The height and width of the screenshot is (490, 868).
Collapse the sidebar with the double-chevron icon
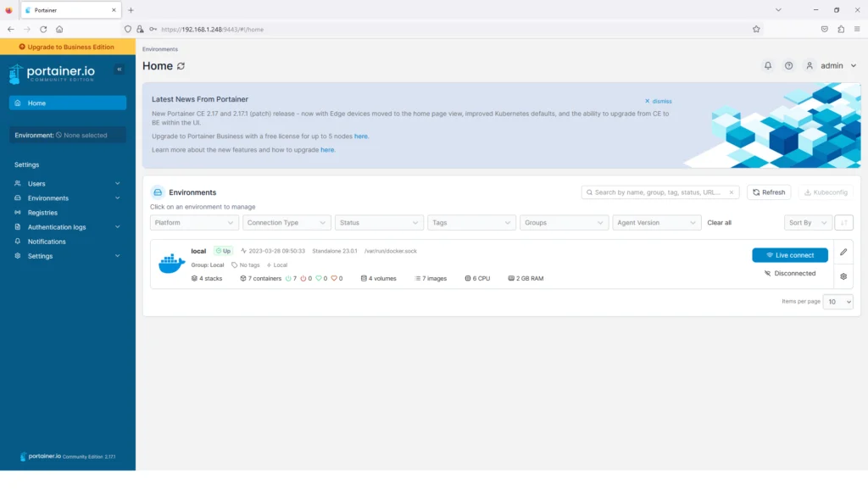pyautogui.click(x=120, y=70)
